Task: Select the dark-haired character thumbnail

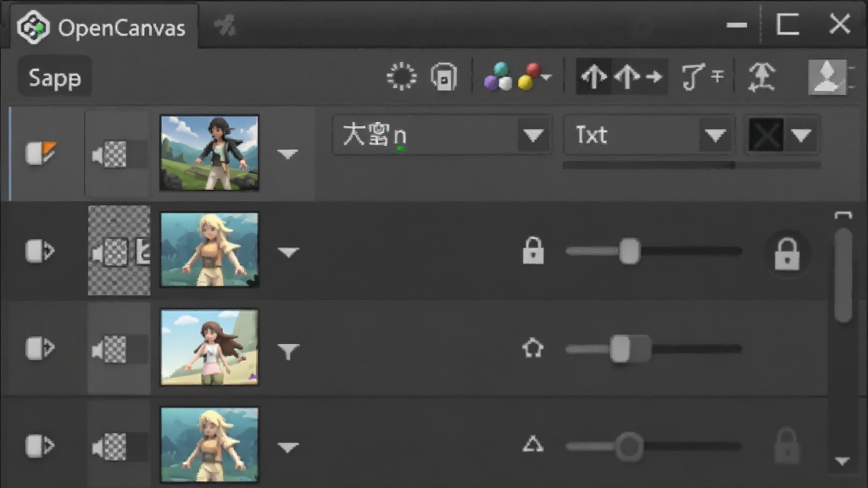Action: click(209, 152)
